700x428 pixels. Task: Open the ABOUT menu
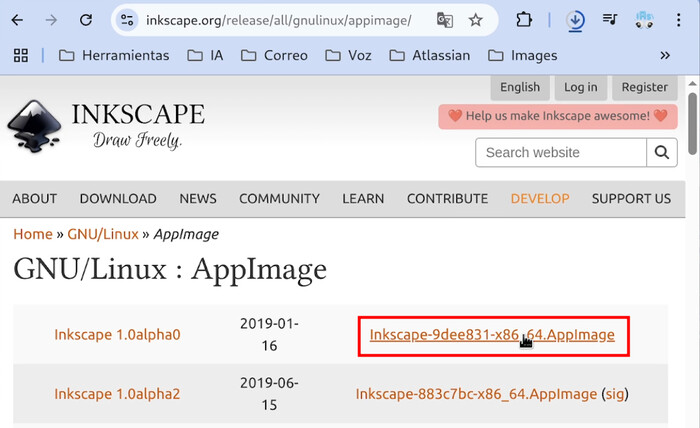coord(34,199)
